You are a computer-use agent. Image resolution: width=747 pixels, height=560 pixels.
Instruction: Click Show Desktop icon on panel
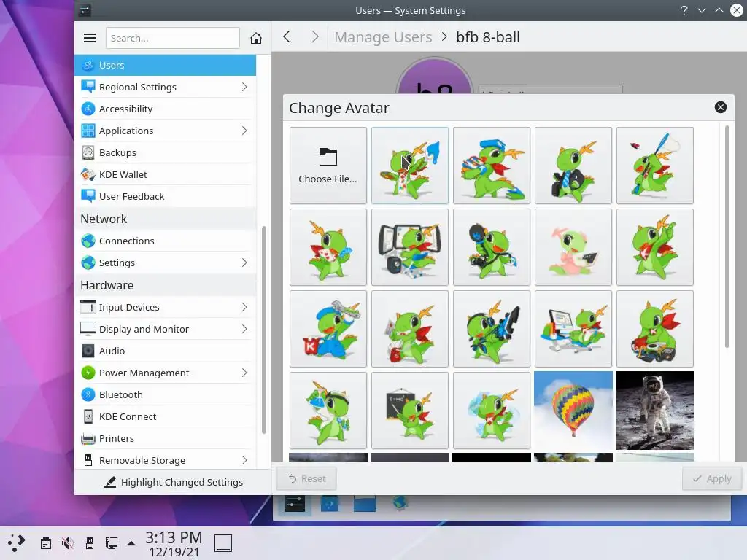223,542
